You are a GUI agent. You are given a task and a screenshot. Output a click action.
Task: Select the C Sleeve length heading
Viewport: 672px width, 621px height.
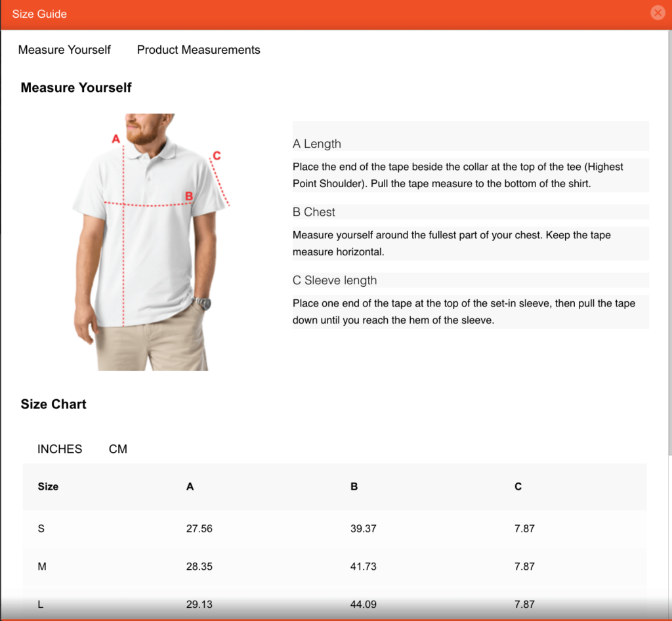[335, 280]
